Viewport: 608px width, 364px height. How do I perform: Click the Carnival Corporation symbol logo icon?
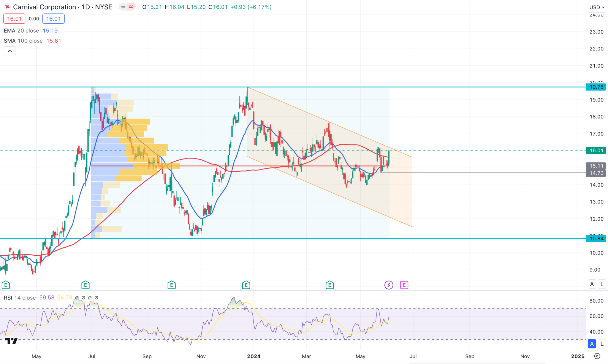tap(7, 7)
